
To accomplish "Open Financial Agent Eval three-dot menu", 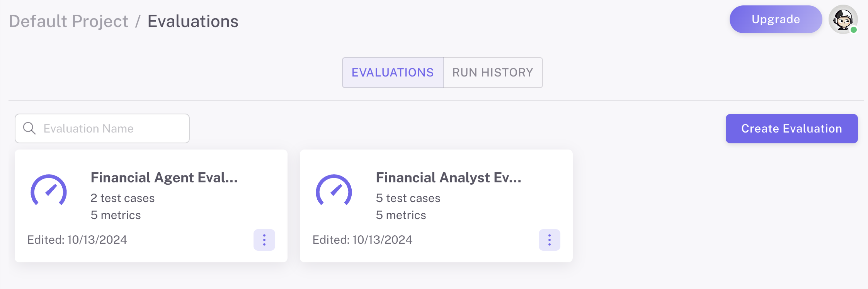I will pos(264,240).
